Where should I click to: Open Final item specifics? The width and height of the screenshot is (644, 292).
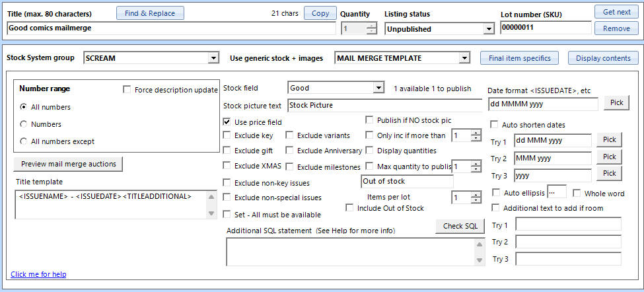(x=519, y=58)
